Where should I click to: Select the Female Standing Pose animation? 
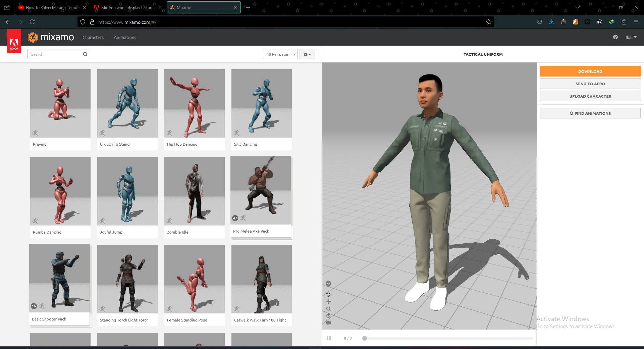[x=195, y=286]
